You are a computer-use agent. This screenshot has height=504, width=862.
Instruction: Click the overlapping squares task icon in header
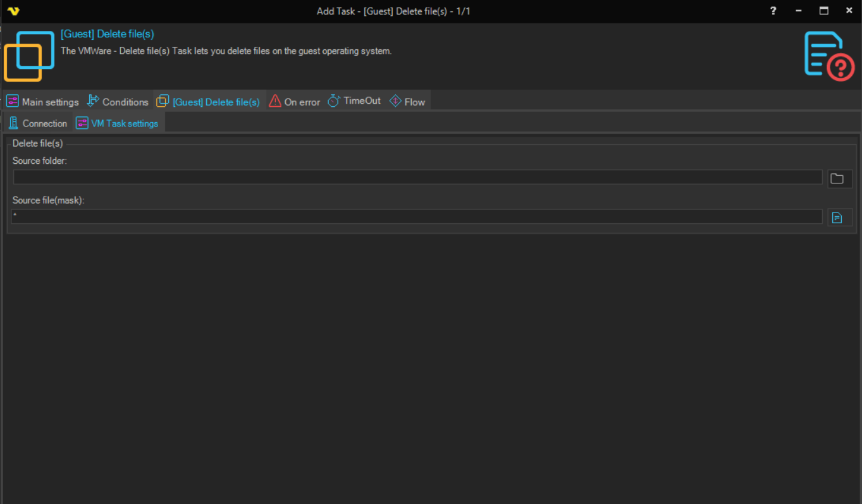30,56
